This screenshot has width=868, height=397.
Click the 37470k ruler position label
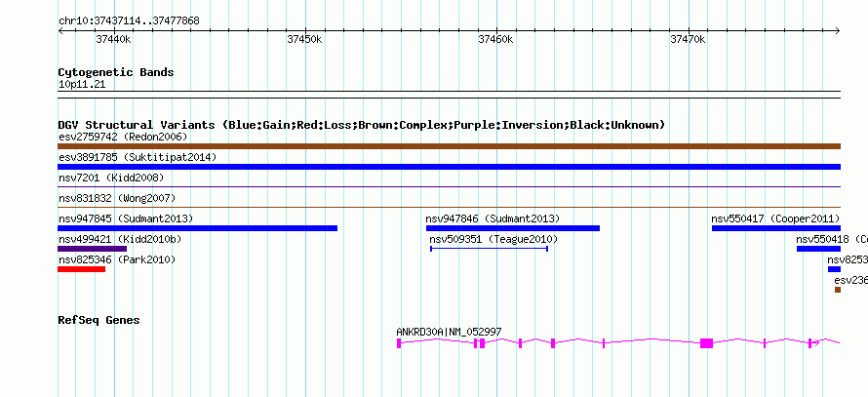(x=688, y=39)
